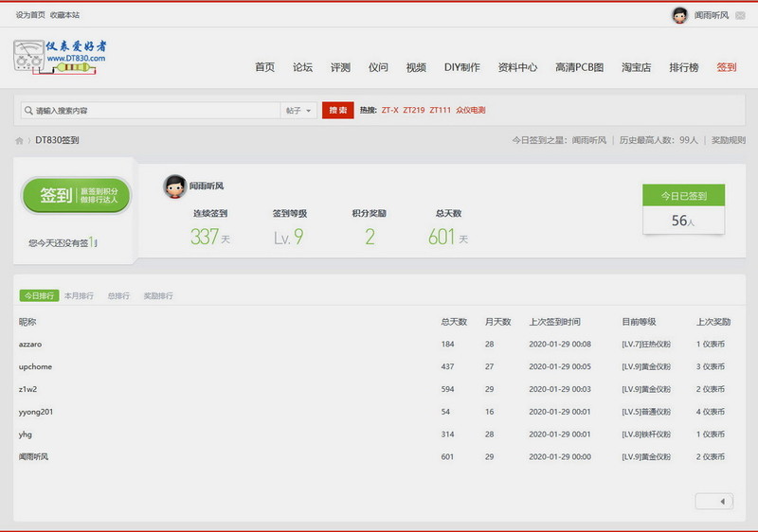Select the 奖励排行 tab
758x532 pixels.
point(158,296)
